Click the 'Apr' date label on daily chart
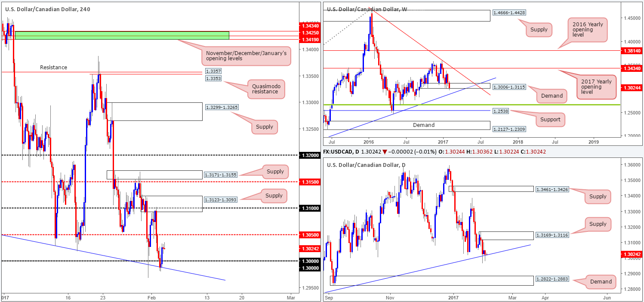Screen dimensions: 644x302 pos(545,297)
